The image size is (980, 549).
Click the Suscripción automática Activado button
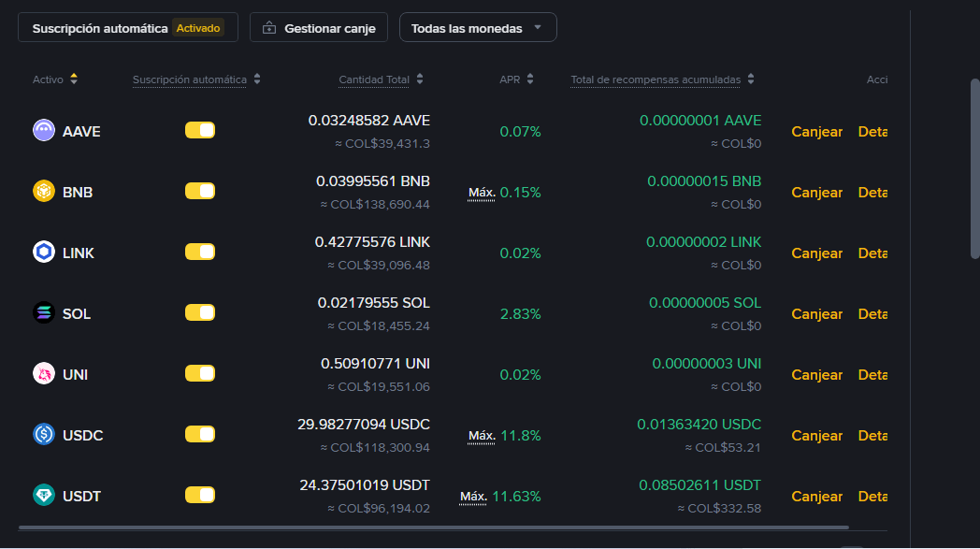coord(128,28)
